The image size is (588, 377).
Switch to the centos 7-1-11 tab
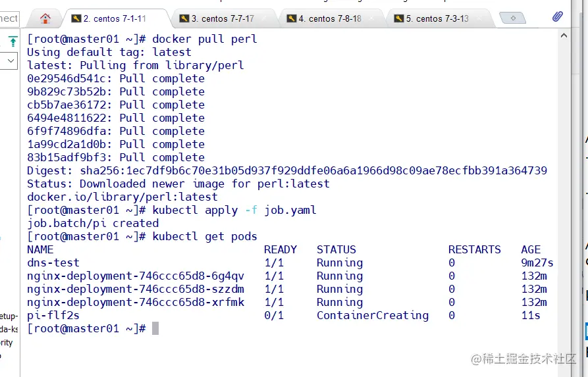114,19
